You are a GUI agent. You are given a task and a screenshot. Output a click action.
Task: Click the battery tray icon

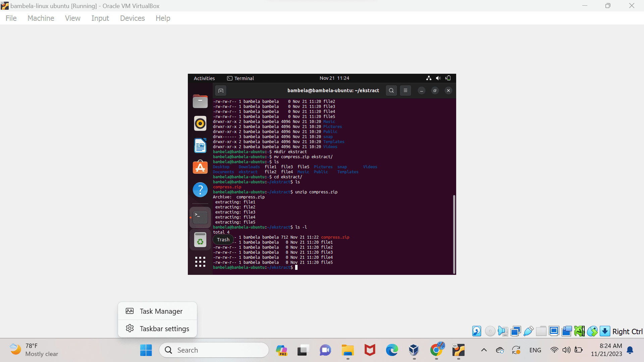coord(579,350)
